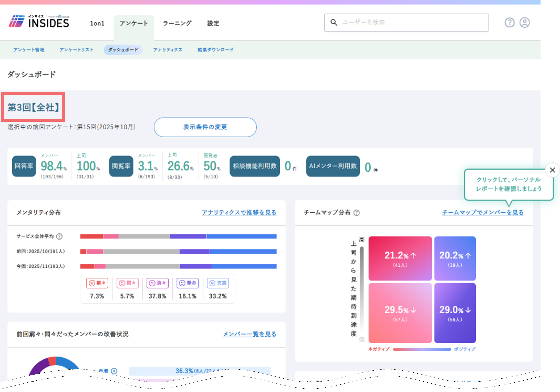Viewport: 560px width, 392px height.
Task: Select the 悶々 mentality legend chip
Action: coord(128,283)
